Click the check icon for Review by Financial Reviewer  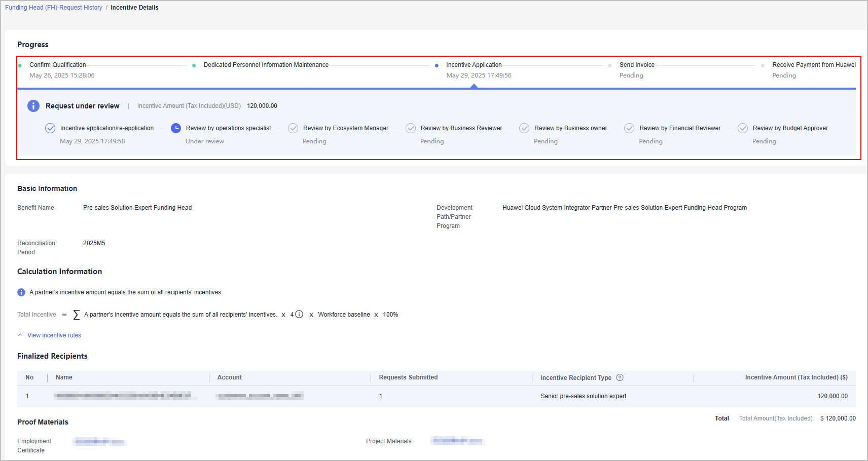point(629,128)
